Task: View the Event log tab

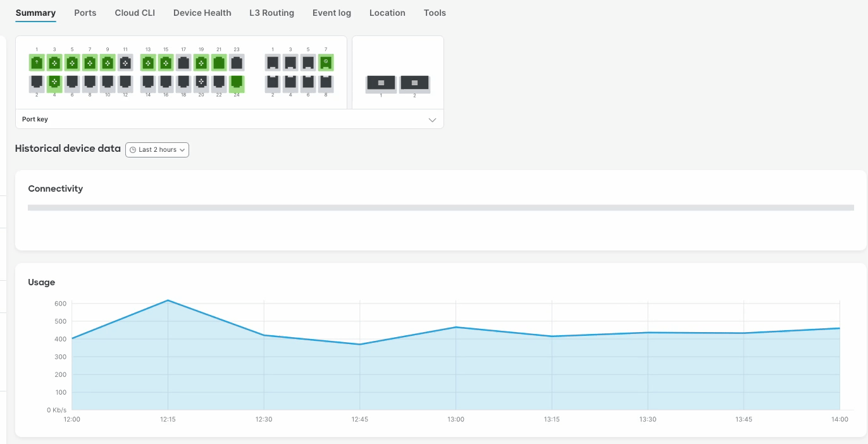Action: [x=332, y=13]
